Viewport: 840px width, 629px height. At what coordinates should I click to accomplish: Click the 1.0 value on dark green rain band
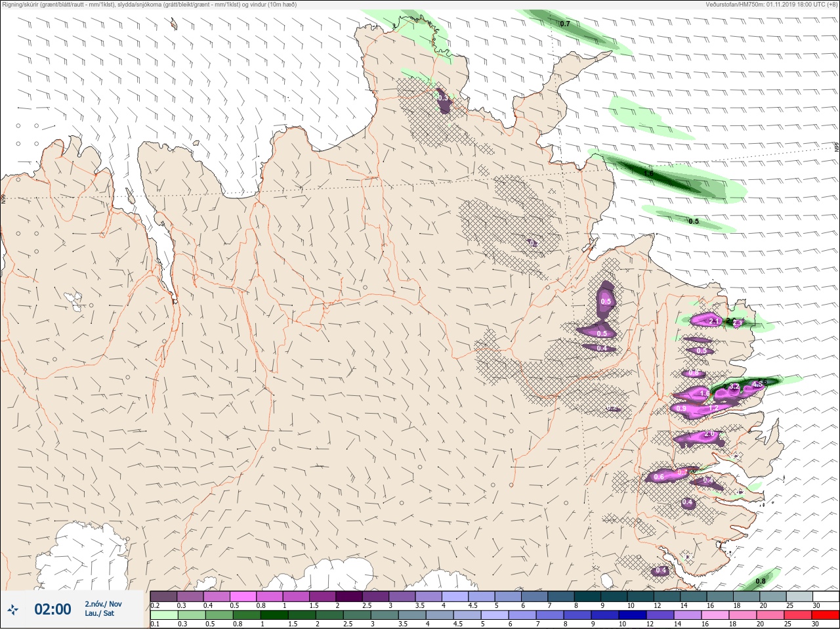648,174
